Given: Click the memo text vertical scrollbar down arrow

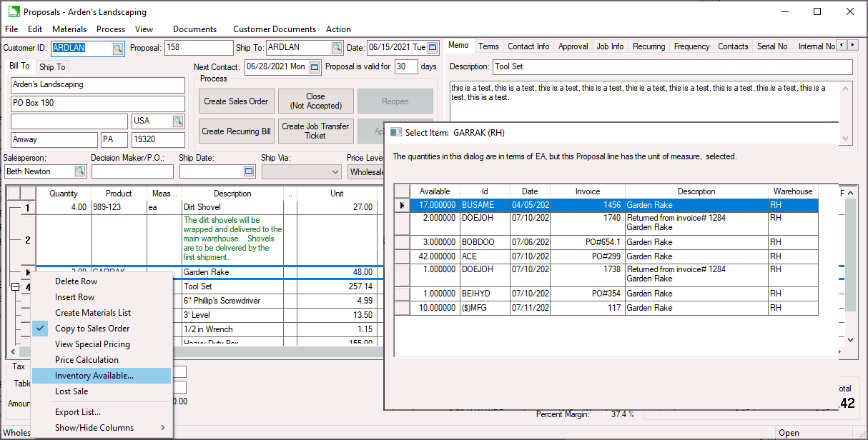Looking at the screenshot, I should (847, 139).
